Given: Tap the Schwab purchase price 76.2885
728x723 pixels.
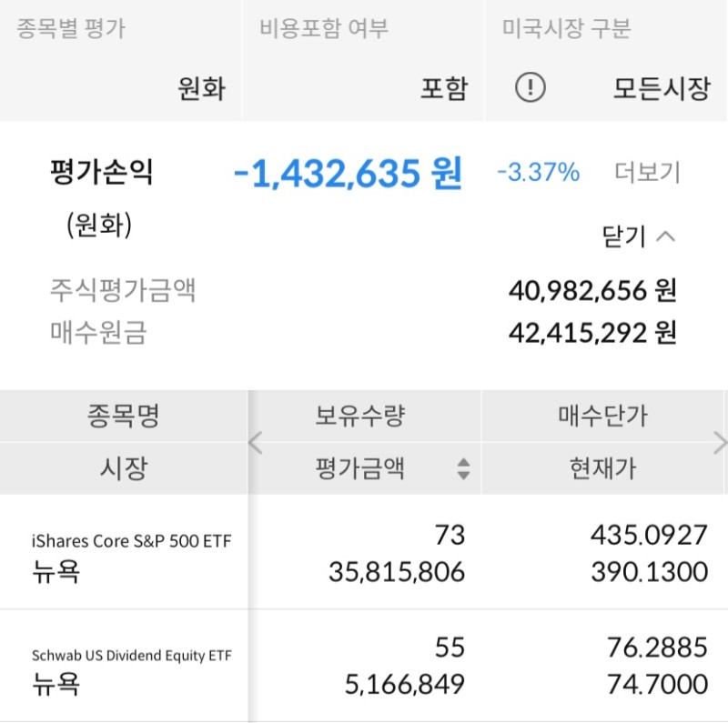Looking at the screenshot, I should tap(657, 648).
